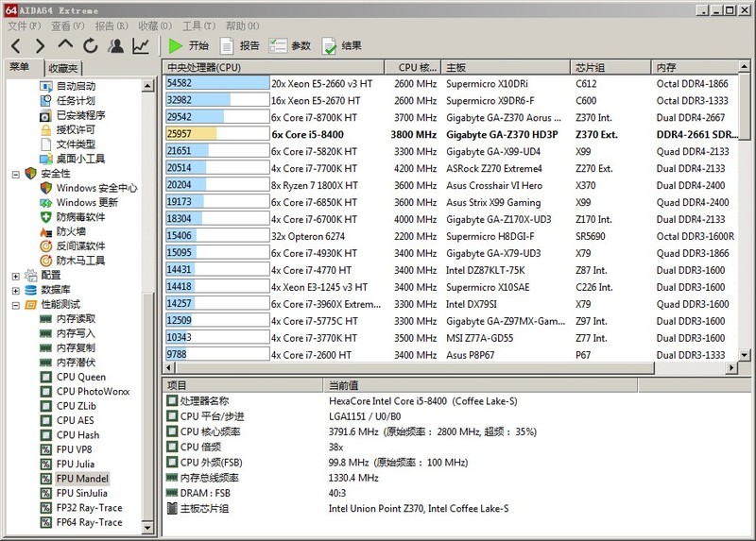Sort by 内存 column header

[x=695, y=67]
